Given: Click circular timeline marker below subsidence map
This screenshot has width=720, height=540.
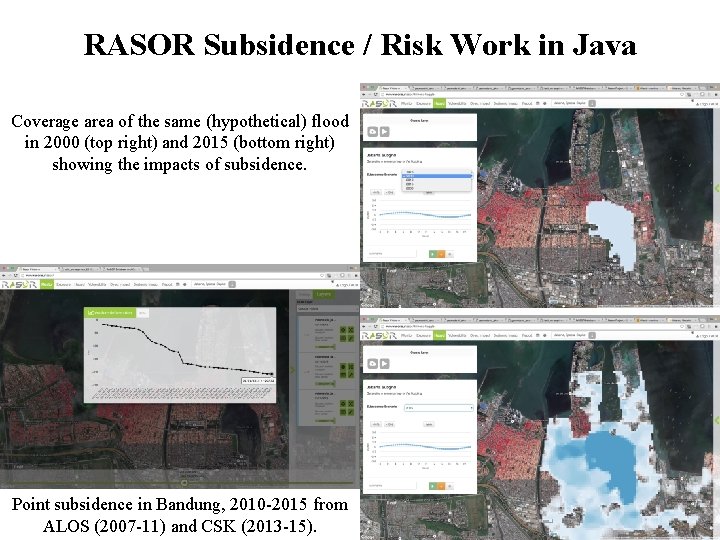Looking at the screenshot, I should 184,483.
